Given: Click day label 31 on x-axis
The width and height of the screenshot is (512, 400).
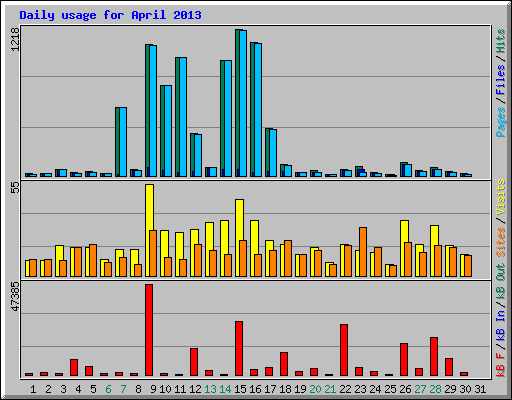Looking at the screenshot, I should (x=480, y=389).
